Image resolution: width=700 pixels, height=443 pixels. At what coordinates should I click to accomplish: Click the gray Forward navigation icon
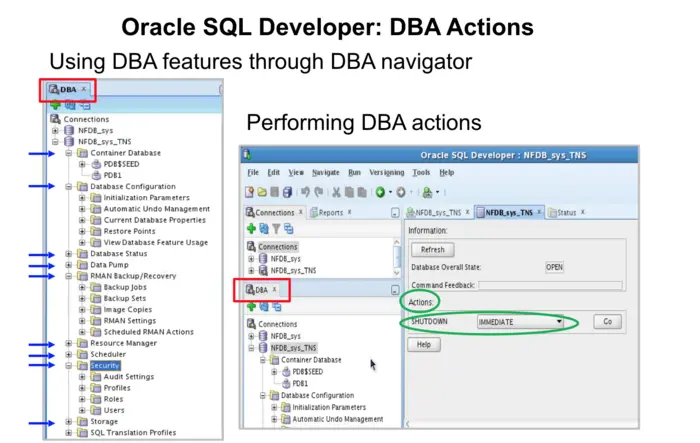401,192
